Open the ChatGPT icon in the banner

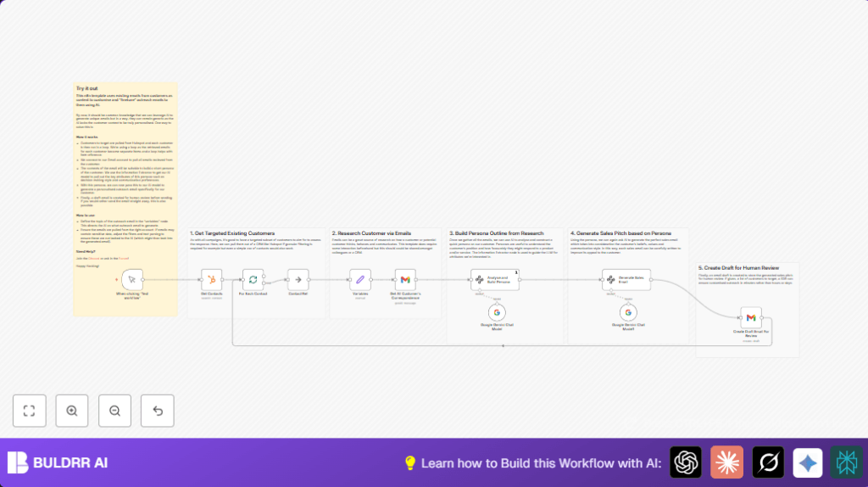point(686,462)
